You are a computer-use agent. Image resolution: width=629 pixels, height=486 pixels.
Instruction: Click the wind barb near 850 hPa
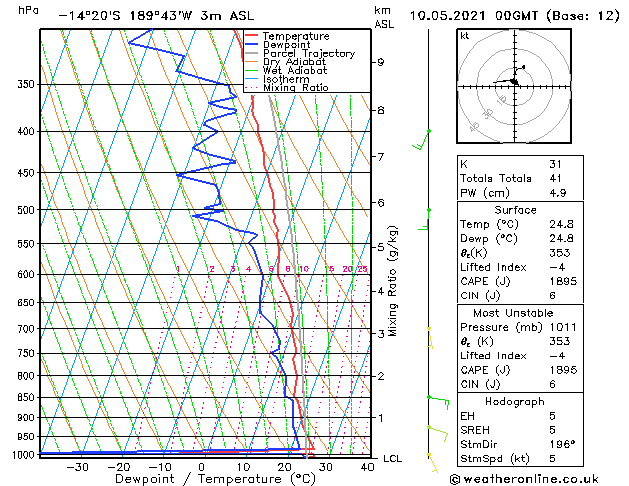[436, 399]
